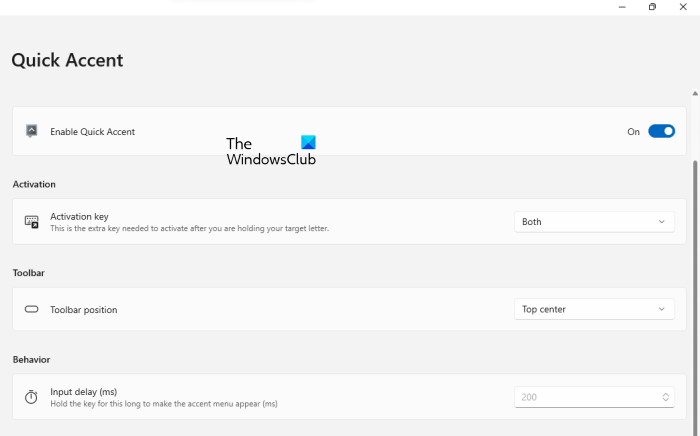700x436 pixels.
Task: Maximize or restore the settings window
Action: (652, 7)
